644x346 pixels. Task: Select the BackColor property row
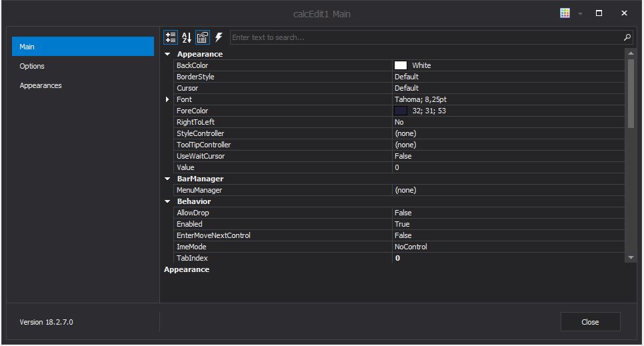tap(399, 65)
